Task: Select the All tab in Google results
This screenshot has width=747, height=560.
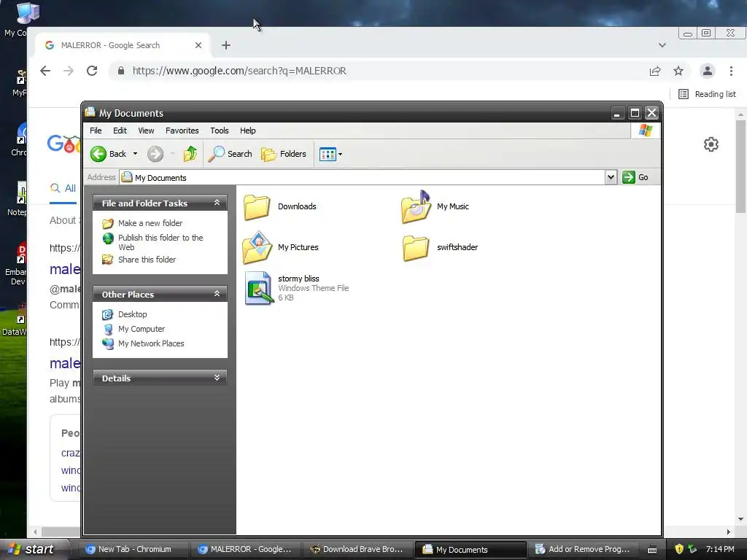Action: (63, 188)
